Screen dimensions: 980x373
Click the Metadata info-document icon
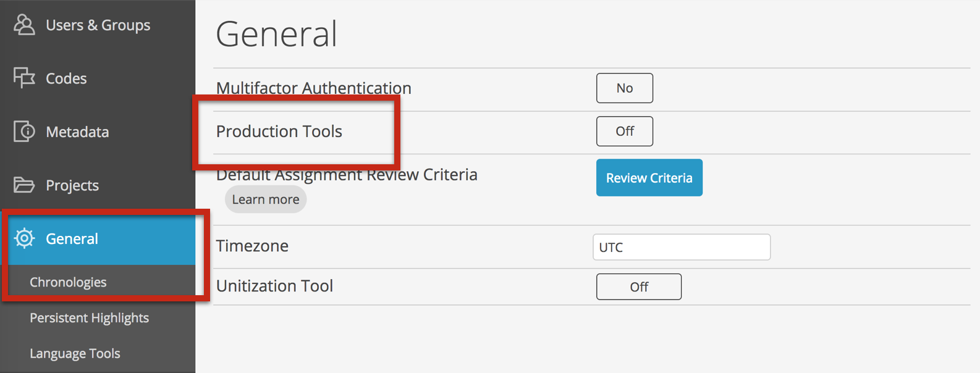point(24,132)
